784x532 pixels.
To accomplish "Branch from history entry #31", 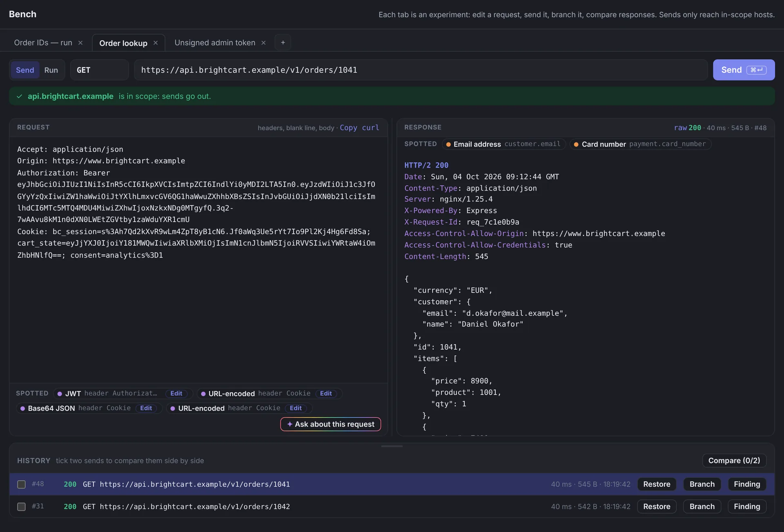I will (x=702, y=507).
